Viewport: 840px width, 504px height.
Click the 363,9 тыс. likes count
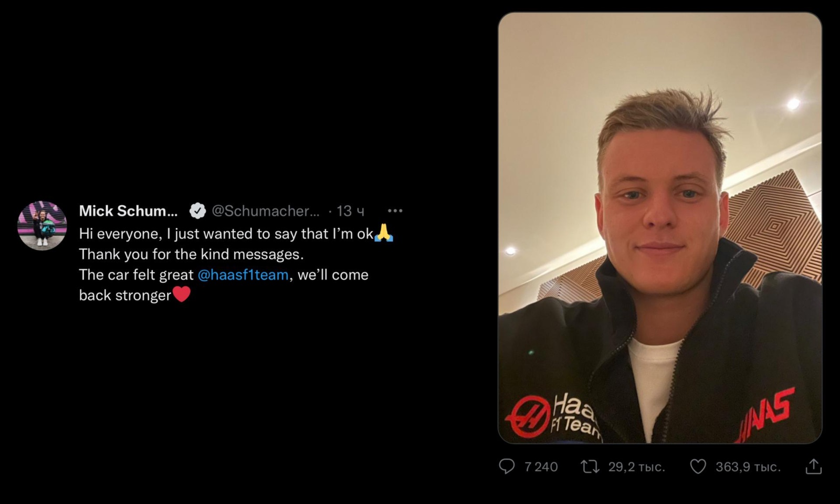pos(748,467)
